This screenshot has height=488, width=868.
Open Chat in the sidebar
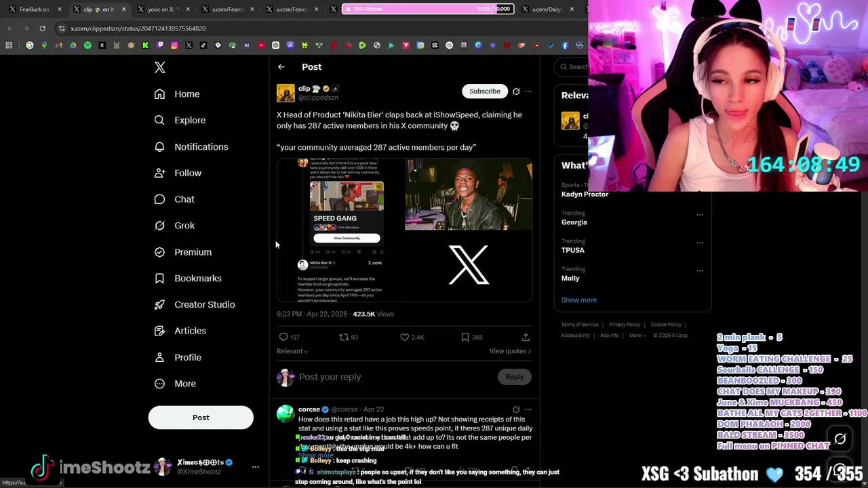click(x=174, y=199)
